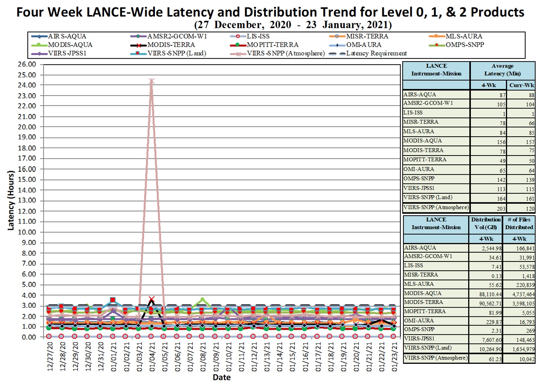Click the MODIS-AQUA legend line marker

(x=39, y=45)
